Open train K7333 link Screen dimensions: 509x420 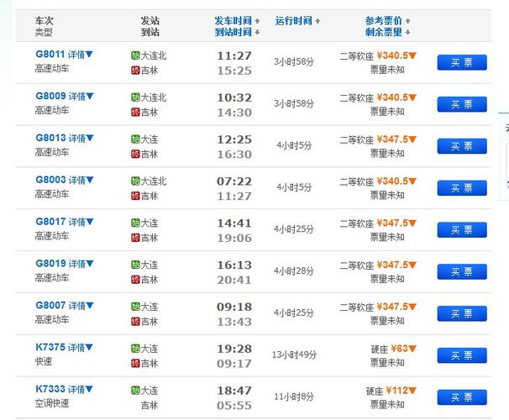point(50,389)
